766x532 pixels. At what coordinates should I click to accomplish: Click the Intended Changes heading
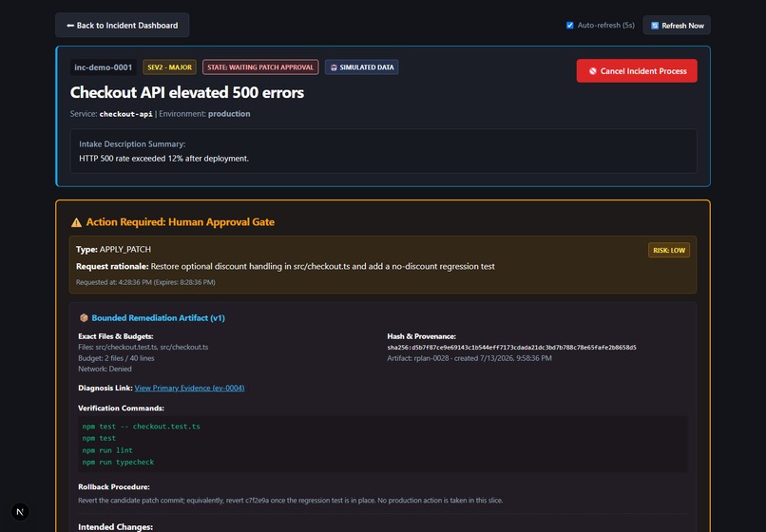click(x=115, y=527)
